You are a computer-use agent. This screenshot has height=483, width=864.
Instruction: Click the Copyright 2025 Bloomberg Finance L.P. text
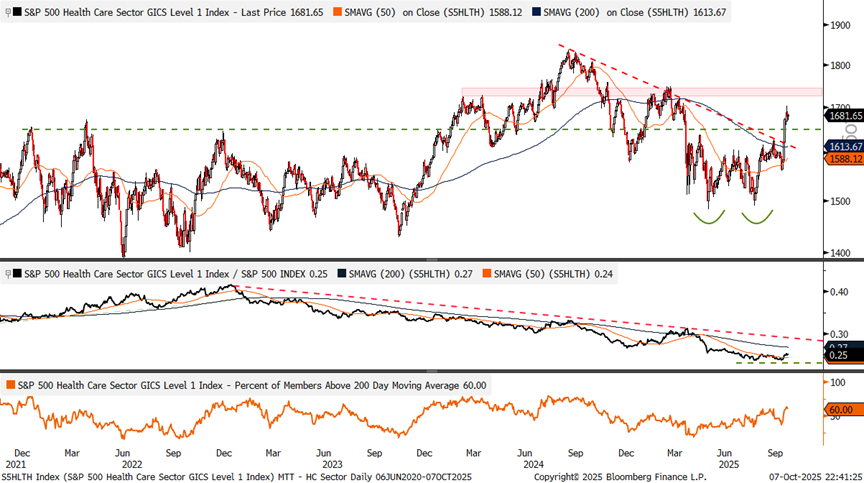(620, 477)
